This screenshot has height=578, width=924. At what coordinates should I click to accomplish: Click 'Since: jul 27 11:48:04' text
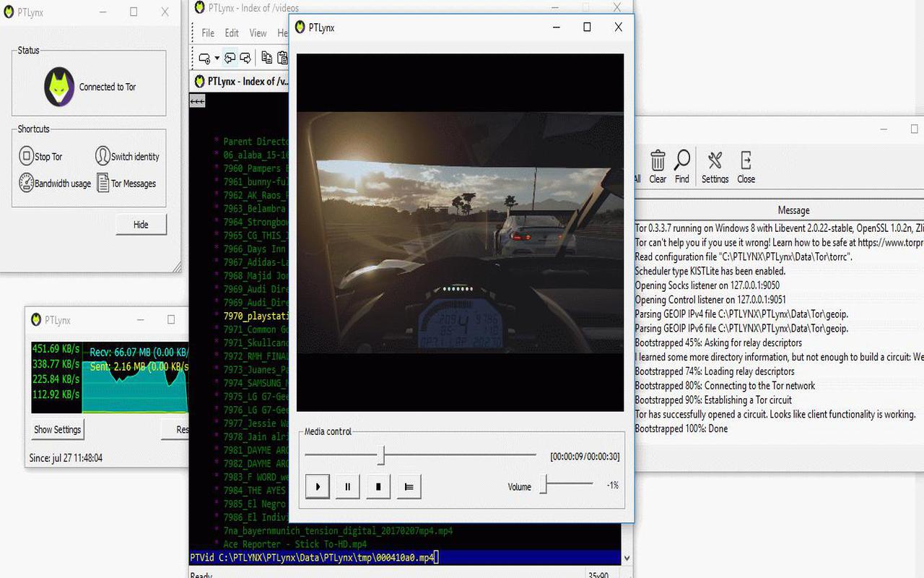66,458
